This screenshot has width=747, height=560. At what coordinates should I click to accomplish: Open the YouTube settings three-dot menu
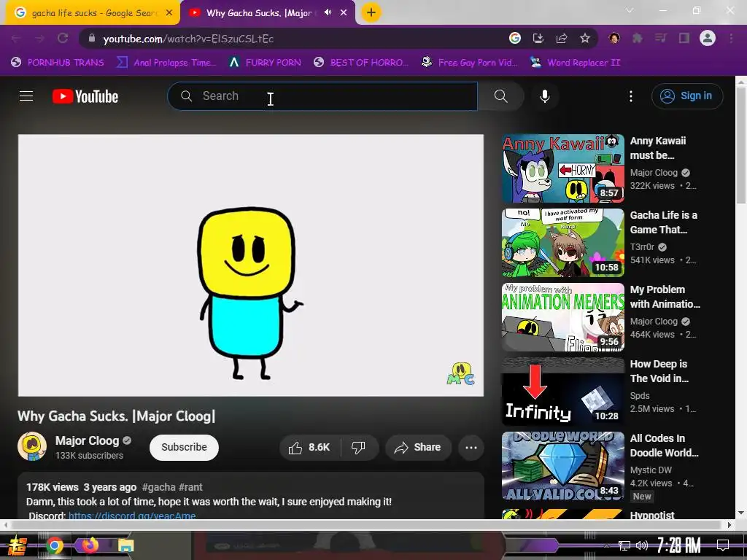631,96
